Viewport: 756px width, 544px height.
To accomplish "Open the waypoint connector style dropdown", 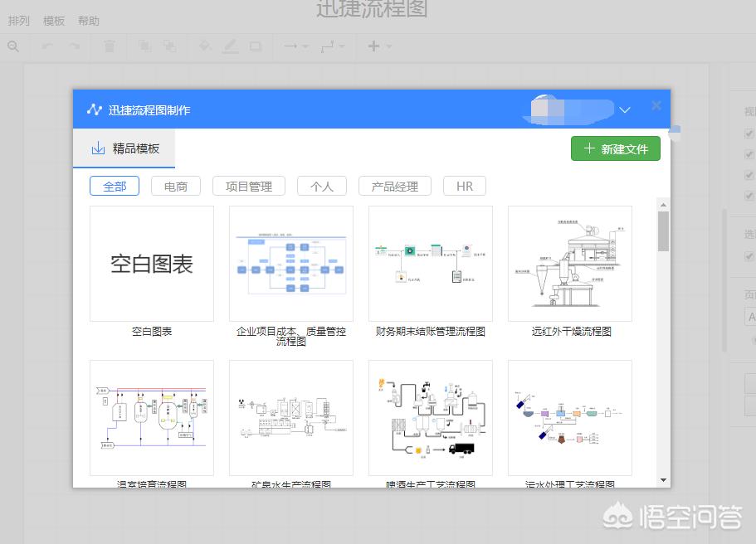I will click(333, 46).
